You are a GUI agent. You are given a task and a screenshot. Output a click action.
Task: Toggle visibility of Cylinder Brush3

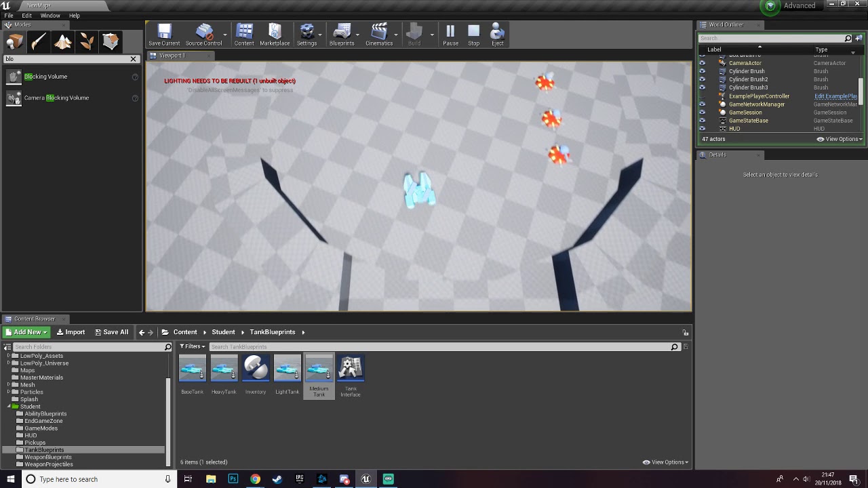pos(702,87)
